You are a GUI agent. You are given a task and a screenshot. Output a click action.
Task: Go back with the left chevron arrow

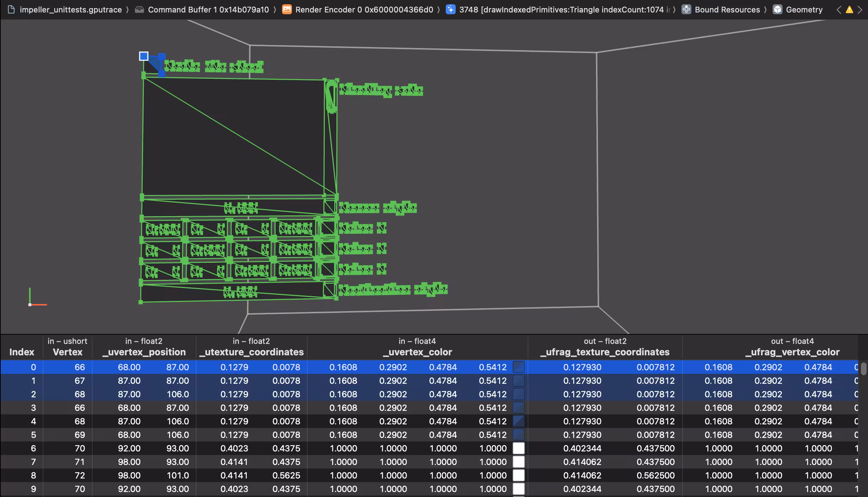pyautogui.click(x=839, y=10)
